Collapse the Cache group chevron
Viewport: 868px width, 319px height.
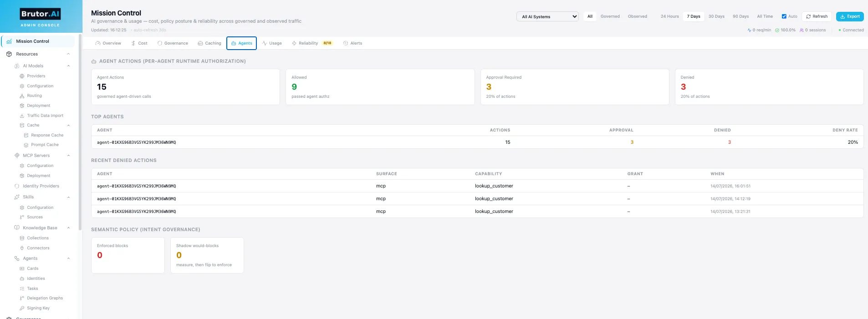pyautogui.click(x=68, y=126)
